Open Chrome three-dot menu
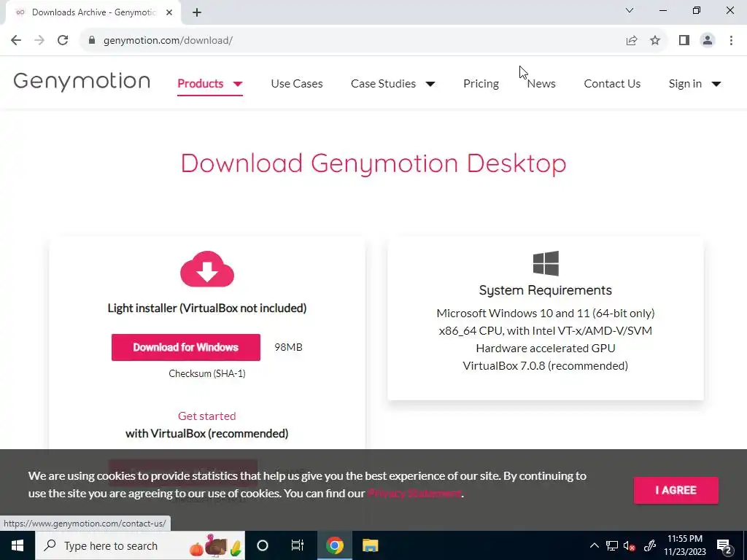This screenshot has width=747, height=560. tap(731, 41)
